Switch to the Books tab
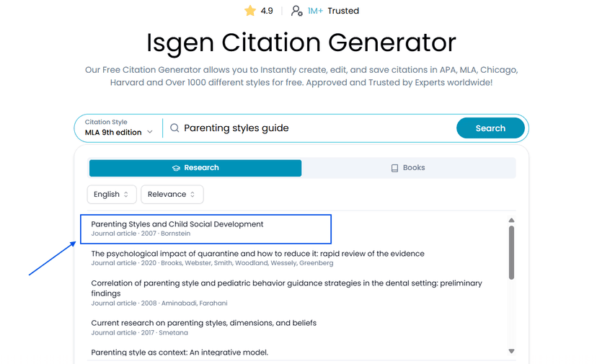This screenshot has height=364, width=597. [408, 168]
